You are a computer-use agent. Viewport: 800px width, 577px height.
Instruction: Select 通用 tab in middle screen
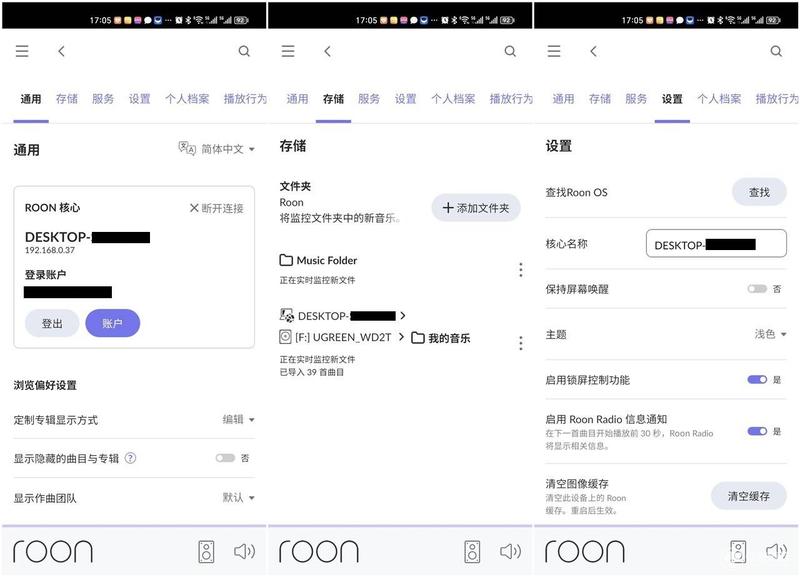coord(297,98)
